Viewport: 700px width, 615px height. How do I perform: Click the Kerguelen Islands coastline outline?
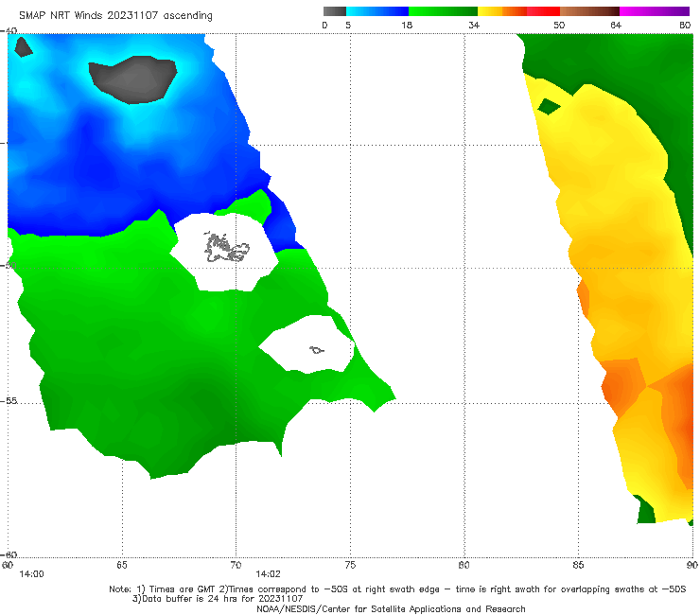point(226,247)
